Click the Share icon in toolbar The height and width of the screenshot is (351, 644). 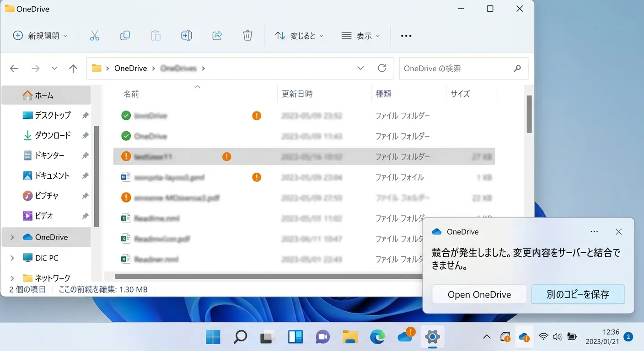coord(217,36)
